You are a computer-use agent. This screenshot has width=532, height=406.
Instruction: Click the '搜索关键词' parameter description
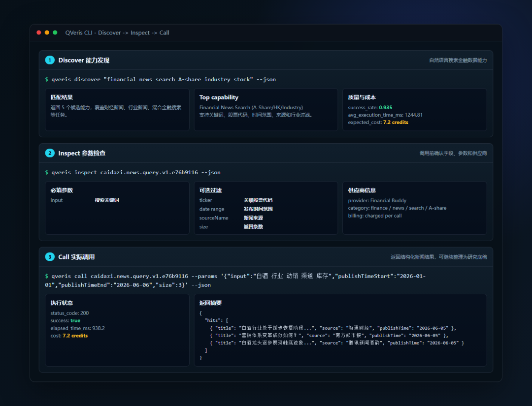[x=107, y=200]
